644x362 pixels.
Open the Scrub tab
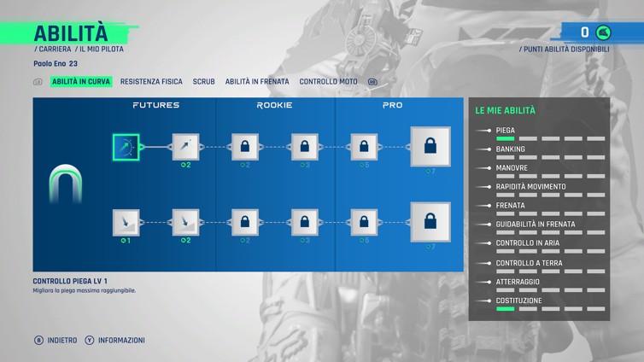coord(203,82)
